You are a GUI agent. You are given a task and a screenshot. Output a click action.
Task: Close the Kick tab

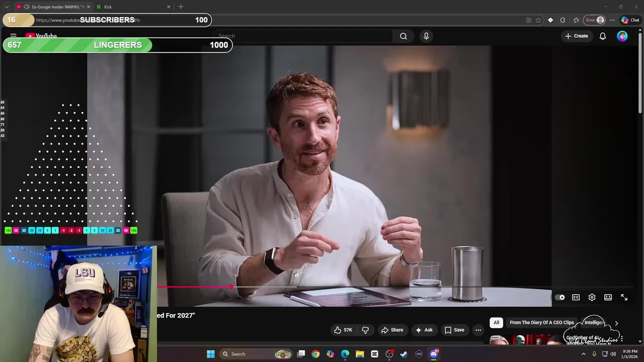(x=169, y=7)
